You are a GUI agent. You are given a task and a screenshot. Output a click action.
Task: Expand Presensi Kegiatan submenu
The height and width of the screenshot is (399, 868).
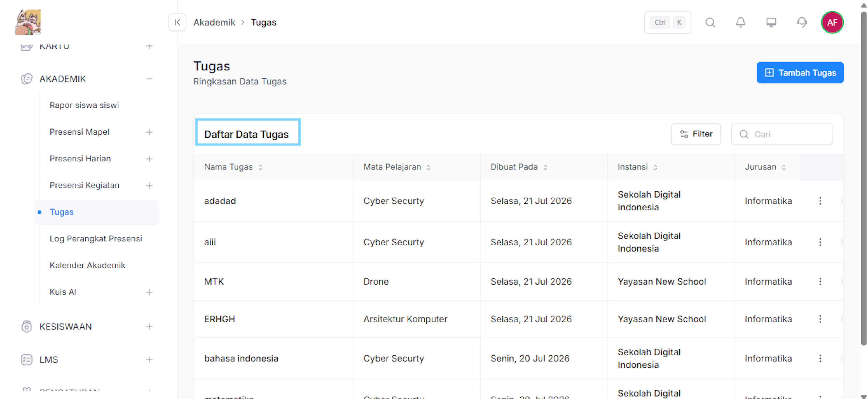point(149,185)
